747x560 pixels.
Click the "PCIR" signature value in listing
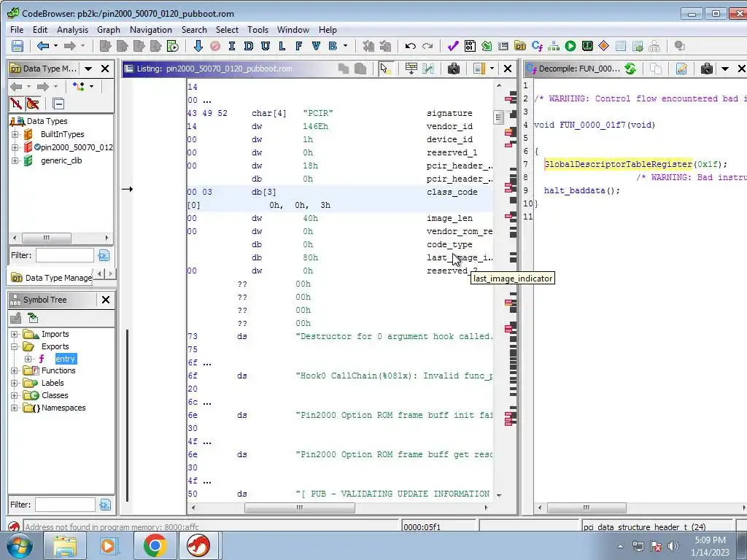[x=318, y=113]
